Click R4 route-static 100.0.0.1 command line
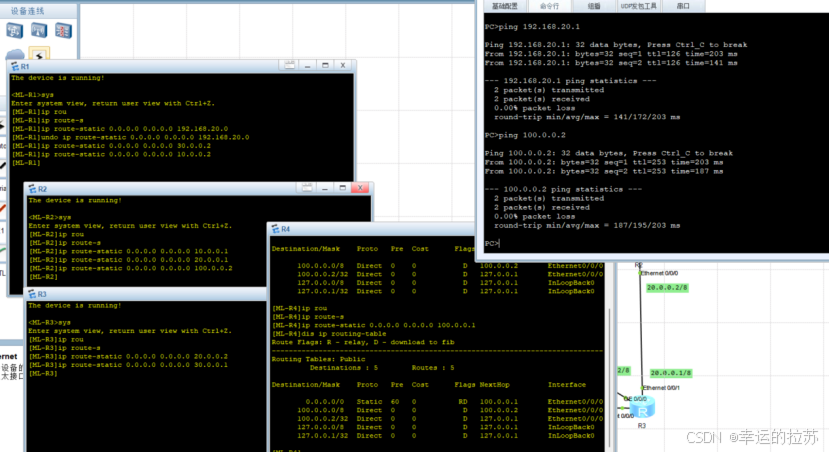Viewport: 830px width, 453px height. (x=373, y=325)
